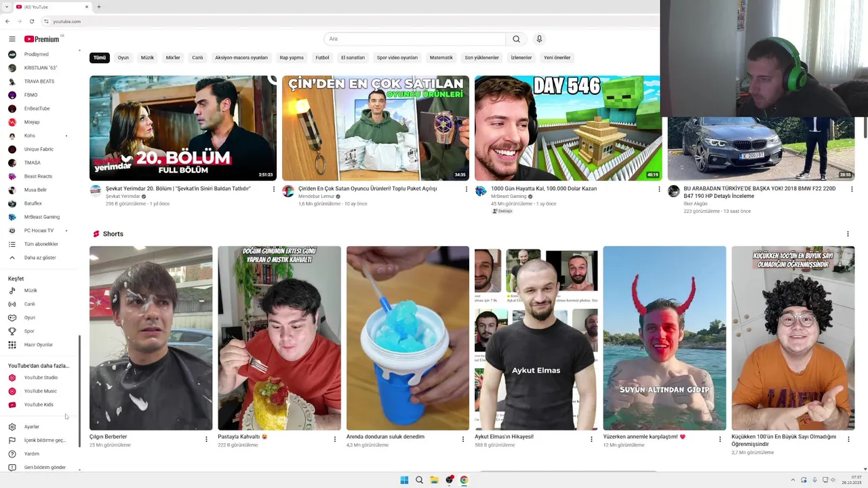Open Unique Fabric subscription channel
The height and width of the screenshot is (488, 868).
pyautogui.click(x=41, y=149)
